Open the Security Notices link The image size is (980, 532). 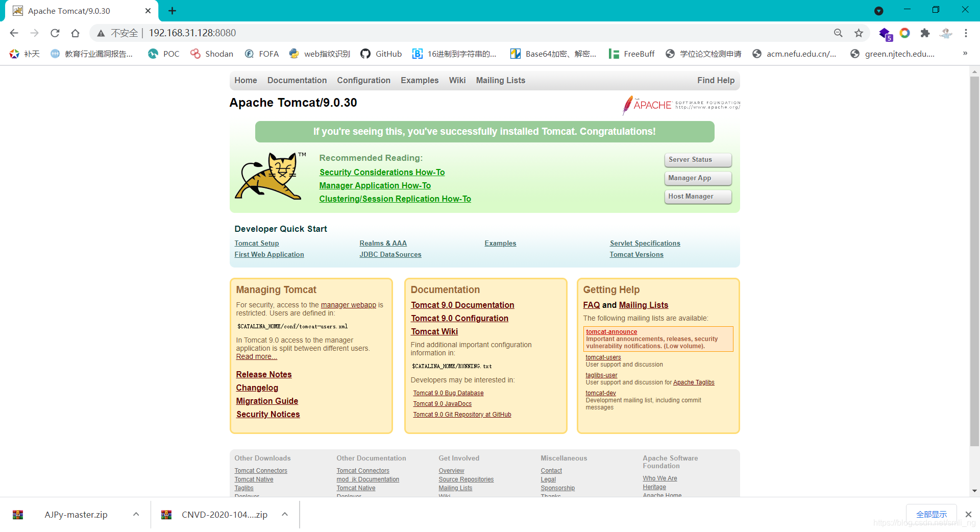coord(268,415)
